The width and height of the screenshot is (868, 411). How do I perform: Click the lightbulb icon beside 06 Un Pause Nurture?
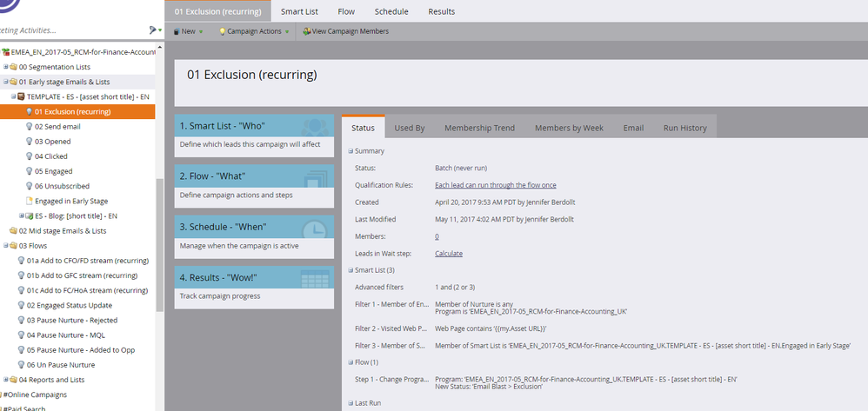pos(21,365)
